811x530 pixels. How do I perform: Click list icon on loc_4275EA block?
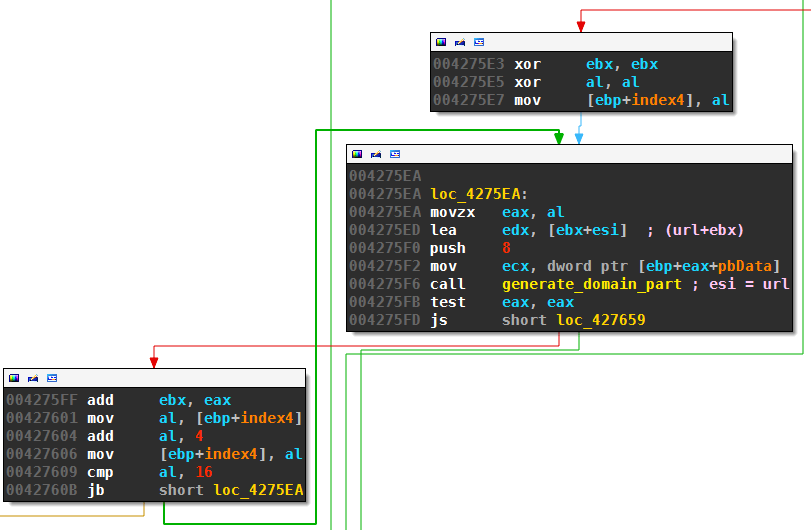tap(395, 155)
